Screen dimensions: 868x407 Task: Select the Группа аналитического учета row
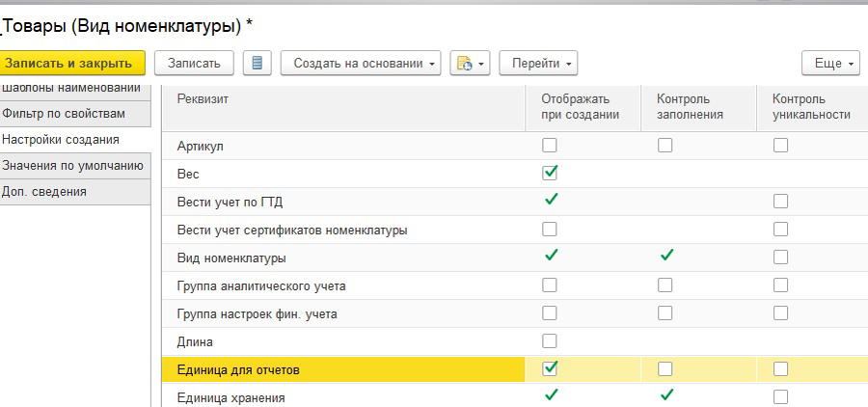(x=261, y=285)
